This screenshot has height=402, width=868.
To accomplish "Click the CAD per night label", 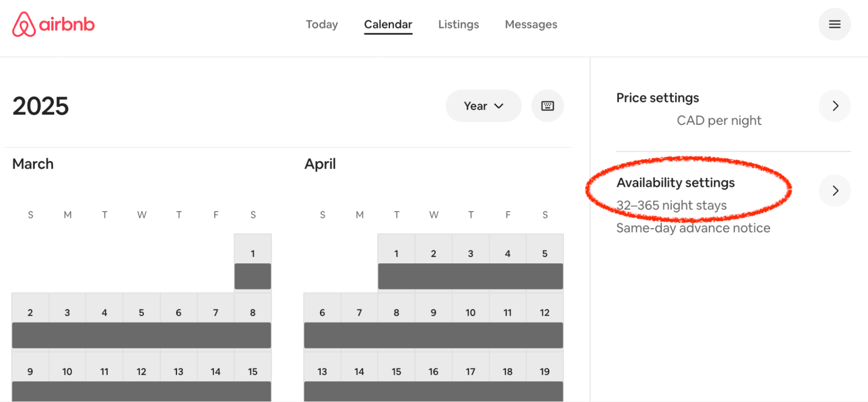I will pyautogui.click(x=719, y=121).
